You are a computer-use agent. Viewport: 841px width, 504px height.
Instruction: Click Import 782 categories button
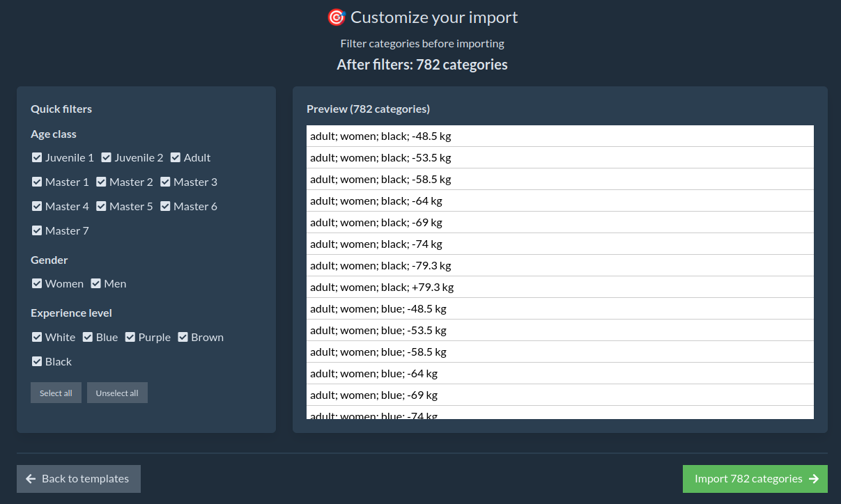click(755, 479)
